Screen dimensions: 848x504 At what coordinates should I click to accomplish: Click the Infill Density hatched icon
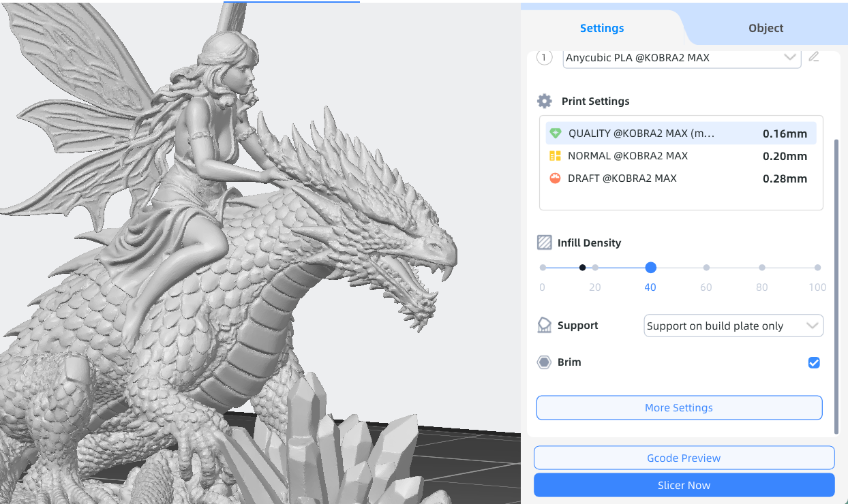click(544, 243)
